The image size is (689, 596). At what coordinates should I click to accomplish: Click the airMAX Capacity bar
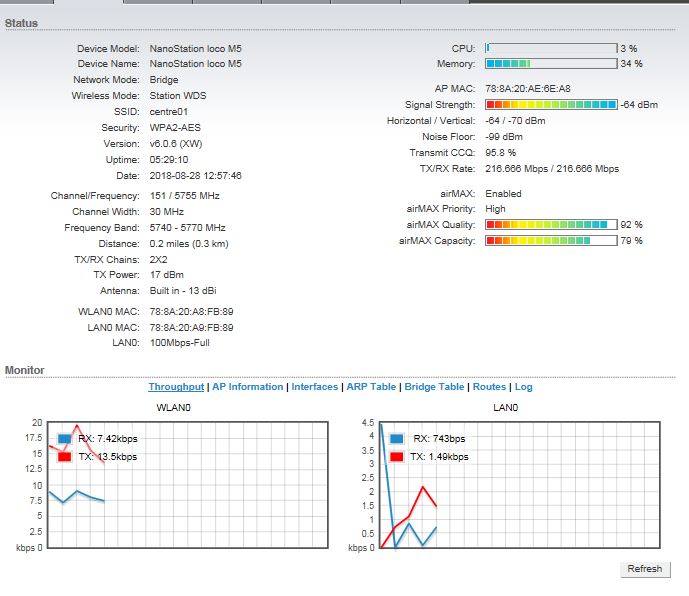551,240
